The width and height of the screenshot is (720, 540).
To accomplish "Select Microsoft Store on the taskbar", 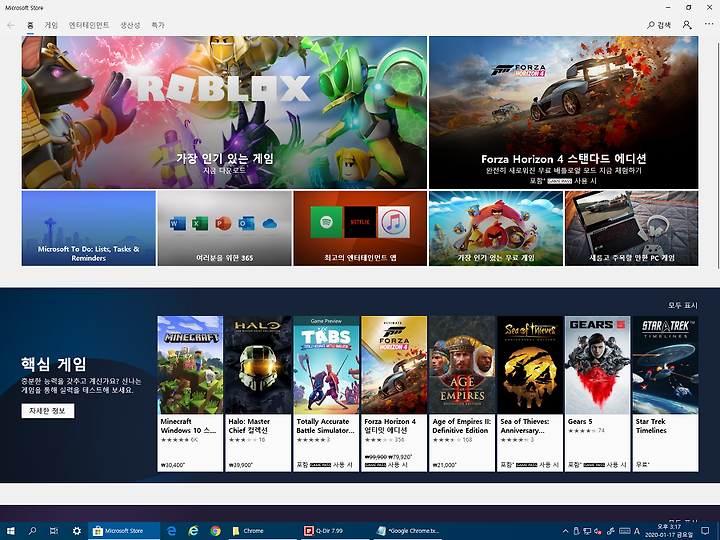I will tap(124, 531).
